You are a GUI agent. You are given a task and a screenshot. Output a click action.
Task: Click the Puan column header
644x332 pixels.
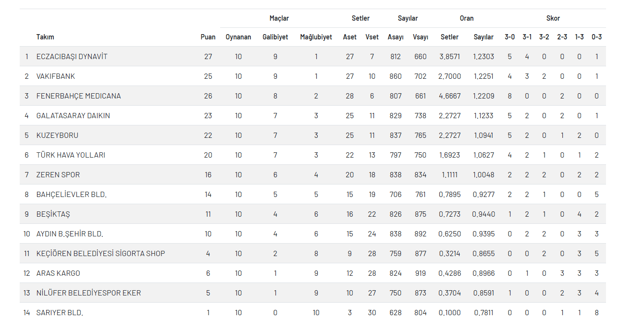click(x=208, y=37)
